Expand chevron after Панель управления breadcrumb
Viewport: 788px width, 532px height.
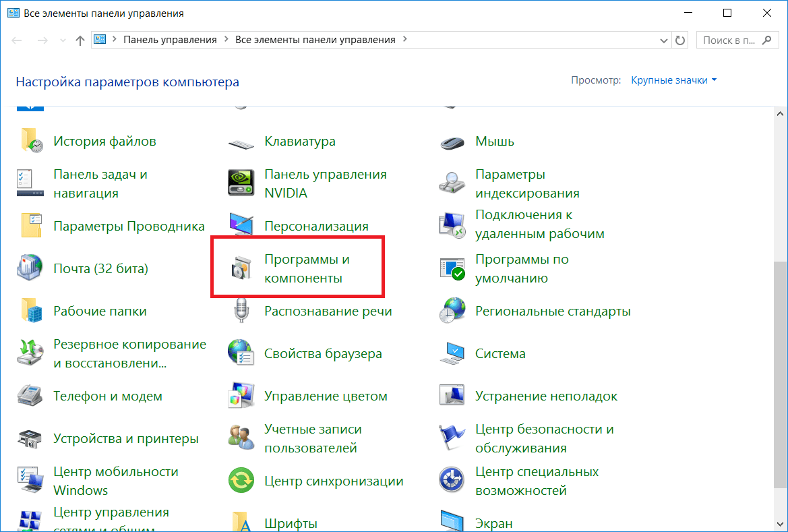[226, 40]
